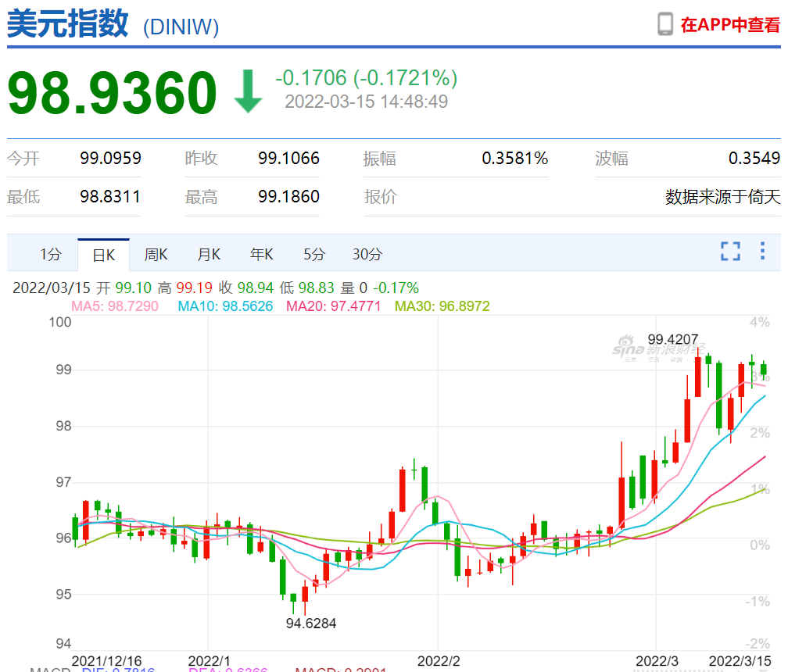The height and width of the screenshot is (672, 788).
Task: Select the 日K chart tab
Action: click(104, 254)
